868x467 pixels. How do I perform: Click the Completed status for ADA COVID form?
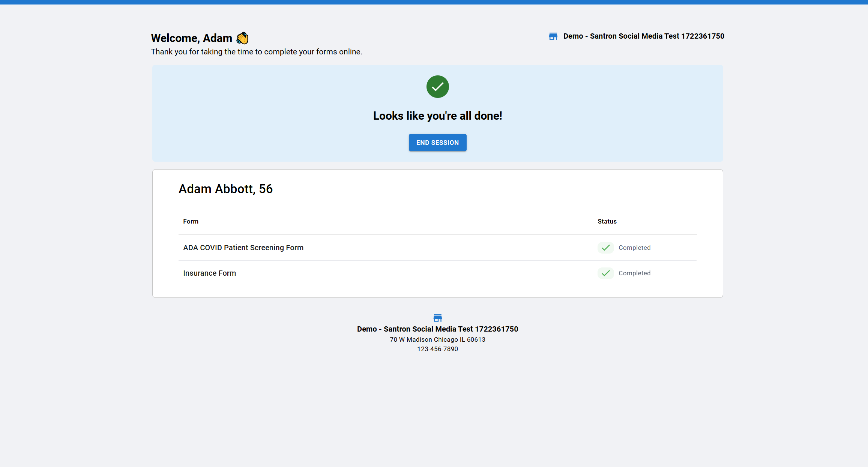click(x=634, y=248)
